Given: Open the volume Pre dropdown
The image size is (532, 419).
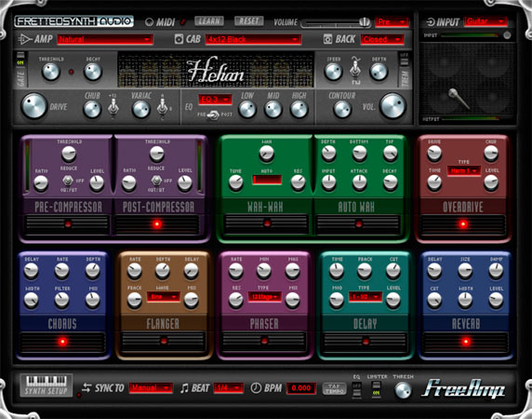Looking at the screenshot, I should click(392, 22).
